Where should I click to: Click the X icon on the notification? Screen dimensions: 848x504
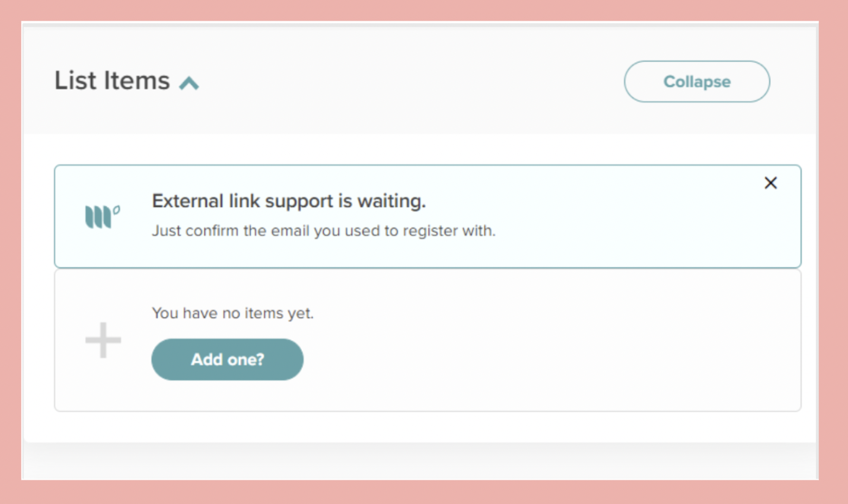click(x=770, y=183)
